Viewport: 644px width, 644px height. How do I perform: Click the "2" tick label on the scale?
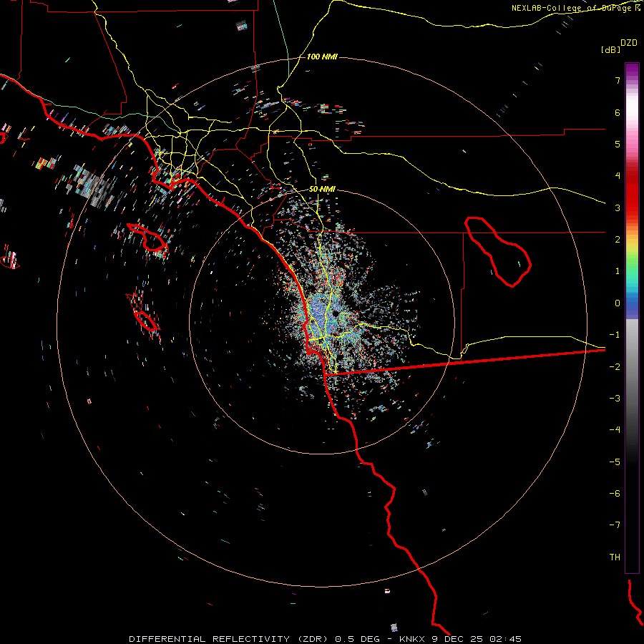click(618, 240)
